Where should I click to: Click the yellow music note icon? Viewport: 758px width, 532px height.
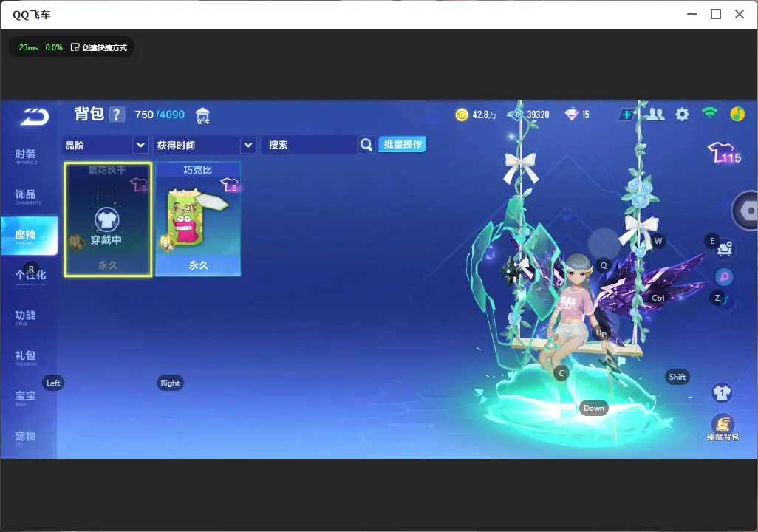pyautogui.click(x=737, y=114)
